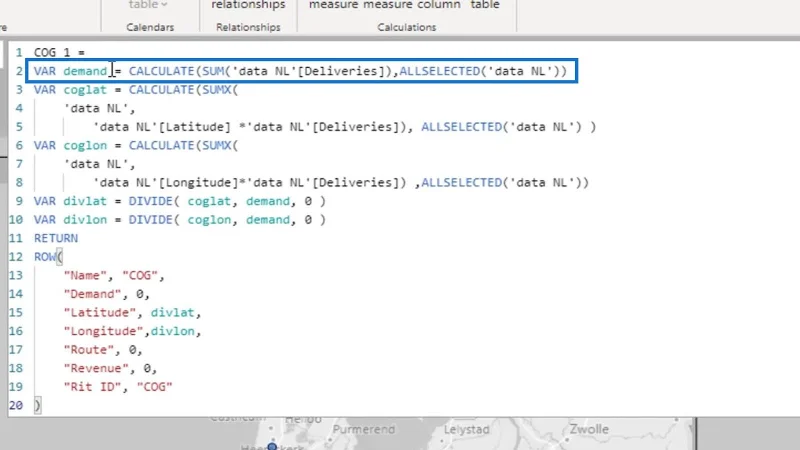
Task: Click the closing parenthesis on line 20
Action: click(x=37, y=405)
